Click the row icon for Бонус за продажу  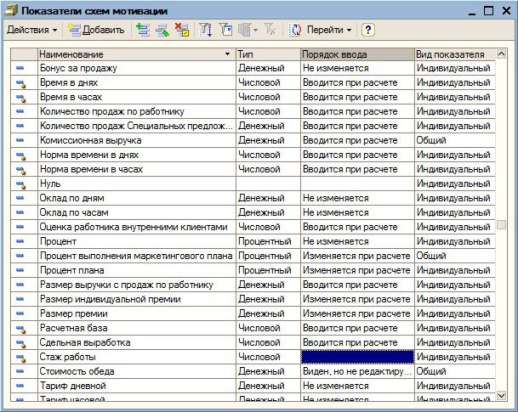[x=20, y=68]
